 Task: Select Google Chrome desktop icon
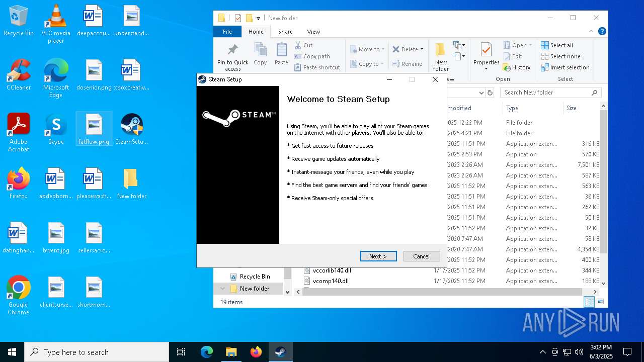[19, 296]
